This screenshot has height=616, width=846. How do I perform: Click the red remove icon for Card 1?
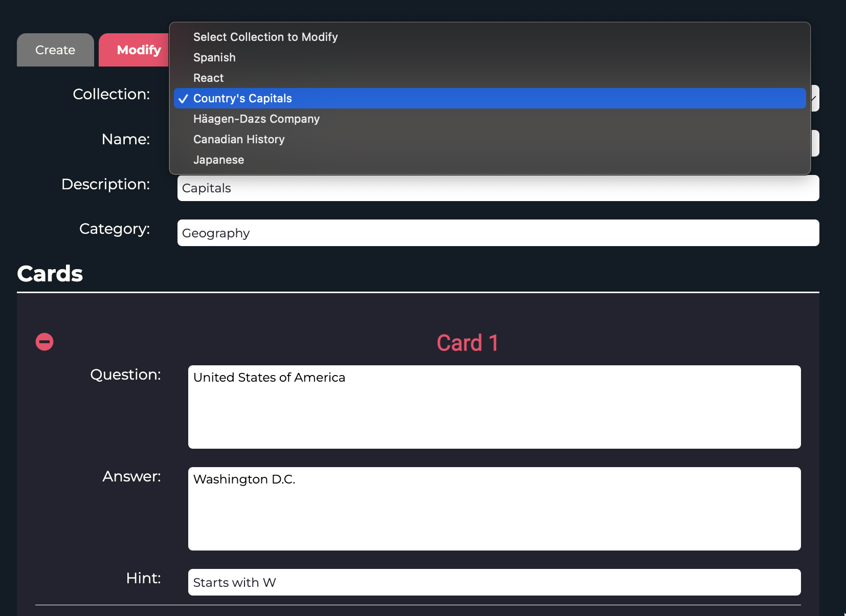click(x=44, y=341)
